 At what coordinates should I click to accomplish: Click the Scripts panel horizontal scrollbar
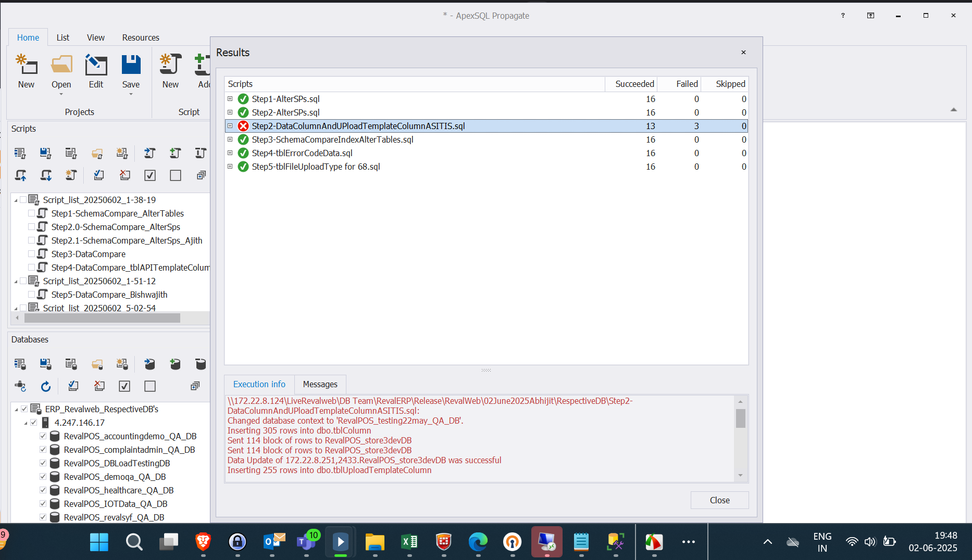pos(102,318)
